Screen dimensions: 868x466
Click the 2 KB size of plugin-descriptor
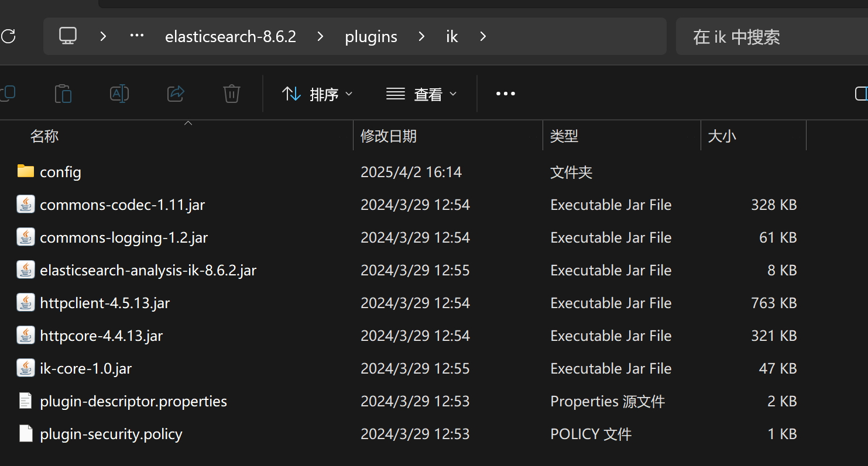point(783,401)
